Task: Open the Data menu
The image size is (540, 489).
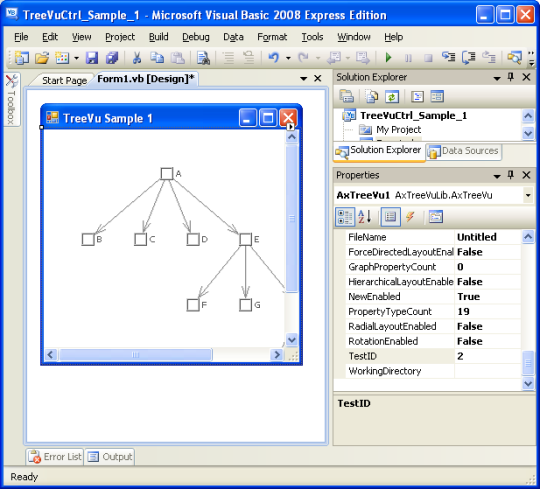Action: coord(233,37)
